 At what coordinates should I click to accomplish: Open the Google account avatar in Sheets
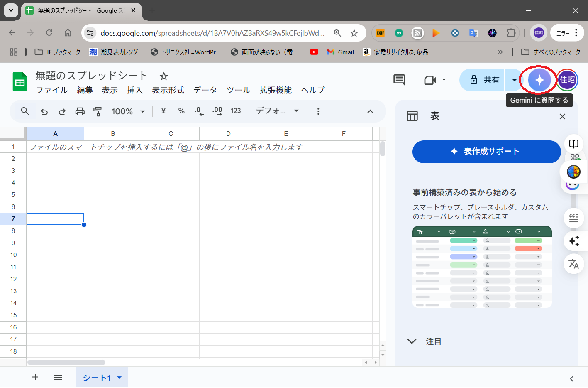coord(567,80)
